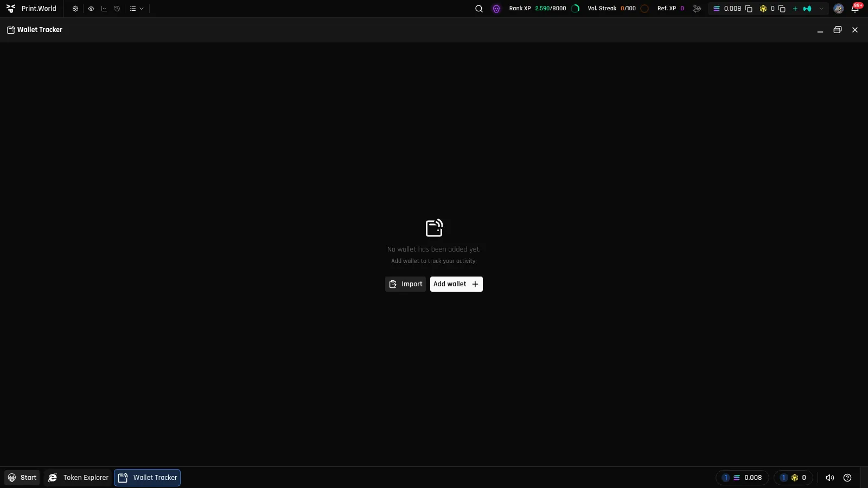Click the Import button
The image size is (868, 488).
coord(406,284)
